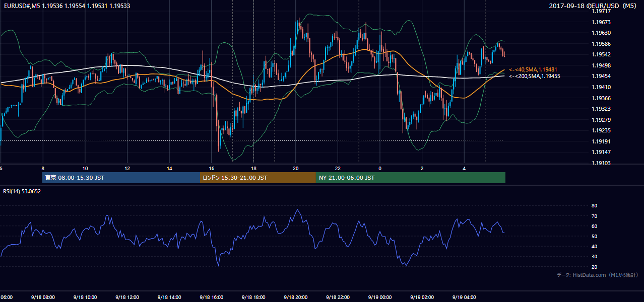Click the 9/19 00:00 bottom time label
Screen dimensions: 644x302
pyautogui.click(x=380, y=297)
